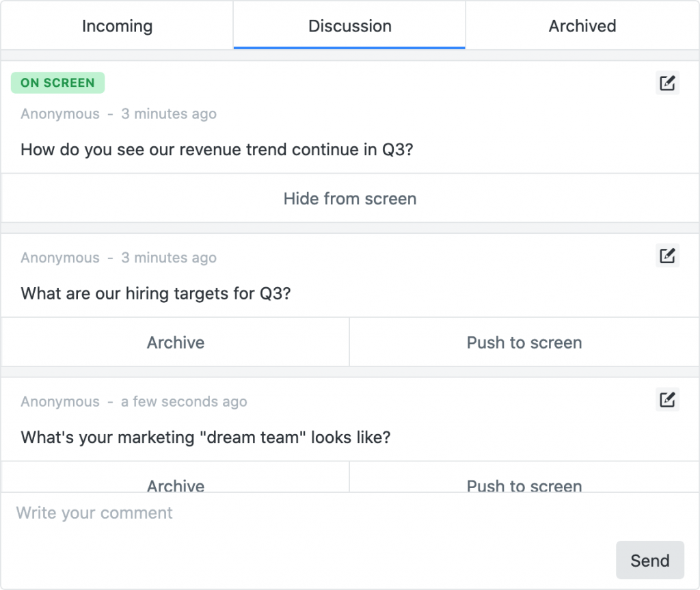Image resolution: width=700 pixels, height=590 pixels.
Task: Select the Discussion tab
Action: 349,26
